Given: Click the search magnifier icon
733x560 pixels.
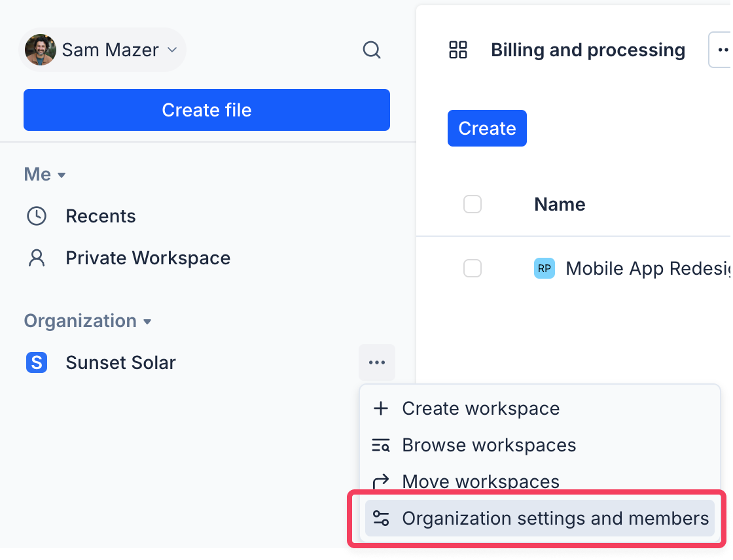Looking at the screenshot, I should 372,50.
